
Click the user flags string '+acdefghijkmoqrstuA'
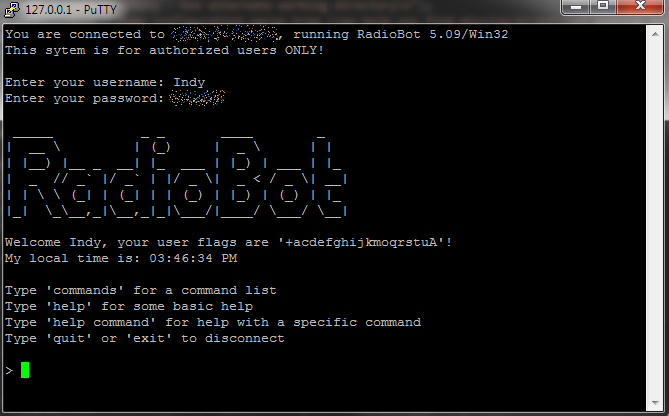361,243
